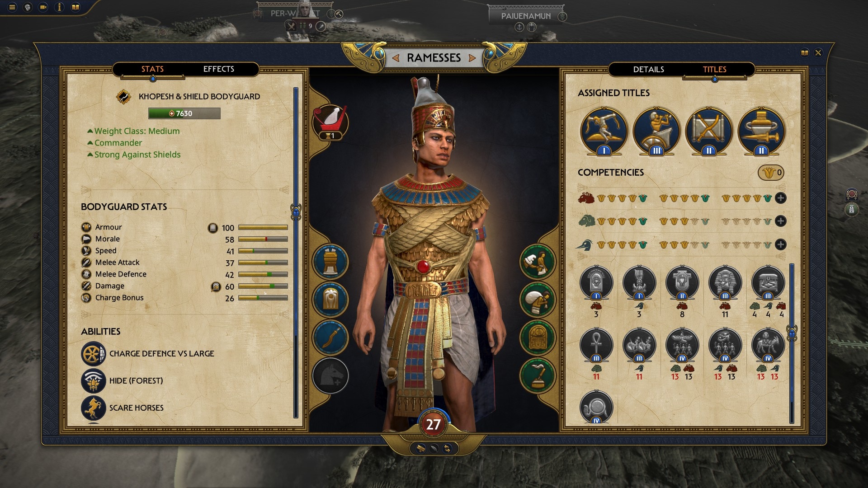Switch to the Effects tab
The width and height of the screenshot is (868, 488).
[218, 69]
